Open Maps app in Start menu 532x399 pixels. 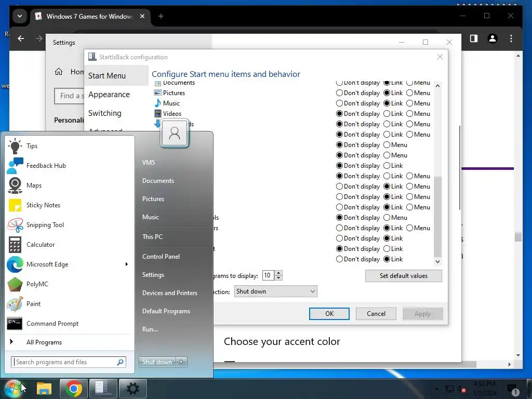point(70,185)
